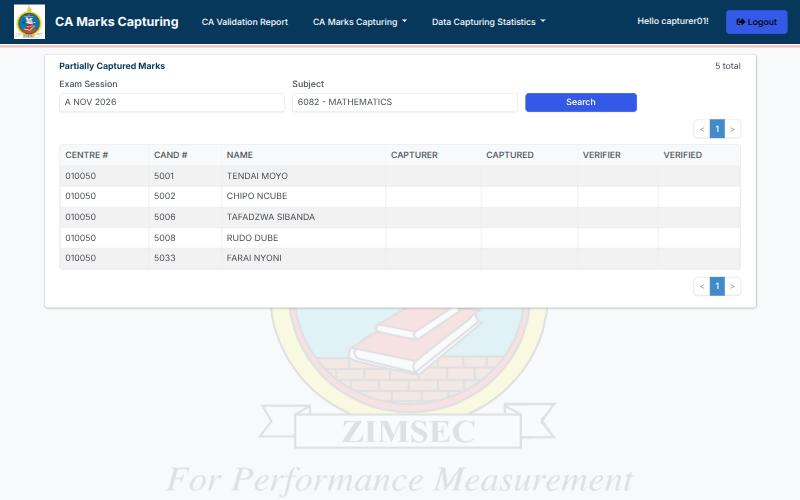Click centre number 010050 in FARAI NYONI row
800x500 pixels.
point(81,258)
